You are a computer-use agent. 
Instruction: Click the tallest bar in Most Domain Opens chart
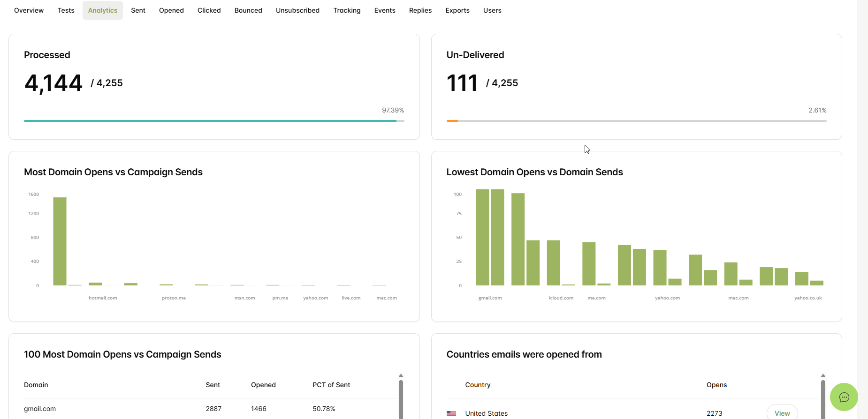click(60, 241)
